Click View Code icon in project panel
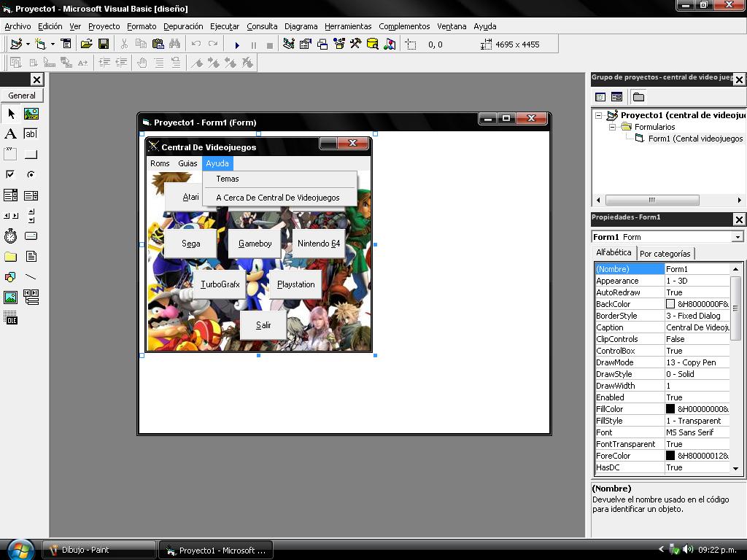 tap(600, 97)
